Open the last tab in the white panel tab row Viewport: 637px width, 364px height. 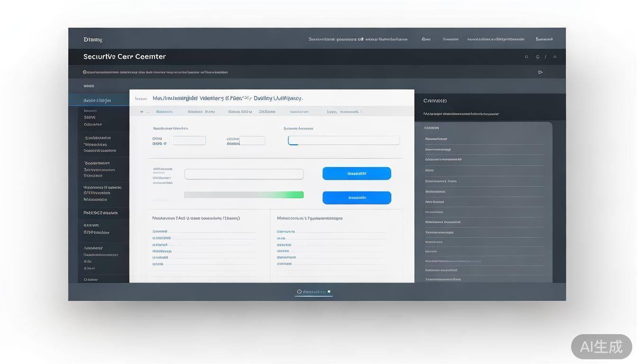click(349, 112)
